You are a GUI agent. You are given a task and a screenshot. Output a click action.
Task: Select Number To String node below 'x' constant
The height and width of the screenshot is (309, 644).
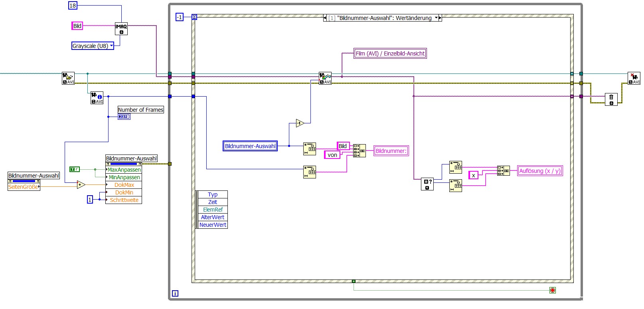(456, 186)
